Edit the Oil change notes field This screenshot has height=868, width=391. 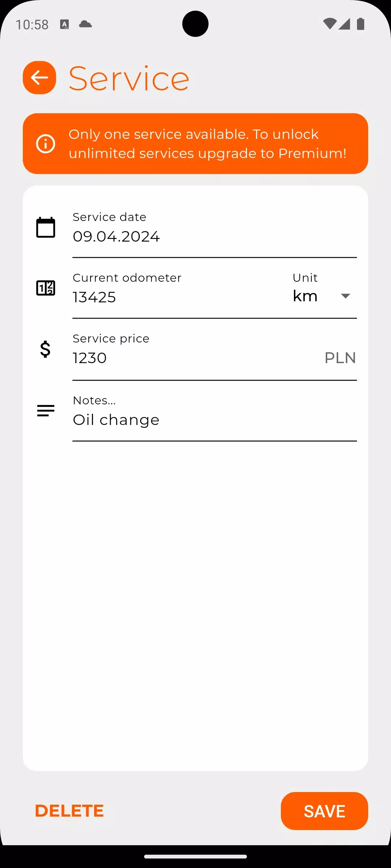(214, 420)
